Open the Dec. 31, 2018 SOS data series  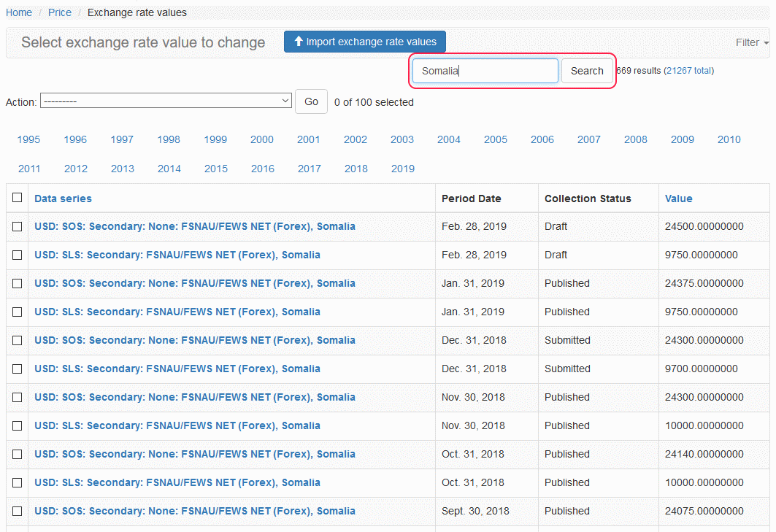pyautogui.click(x=194, y=340)
